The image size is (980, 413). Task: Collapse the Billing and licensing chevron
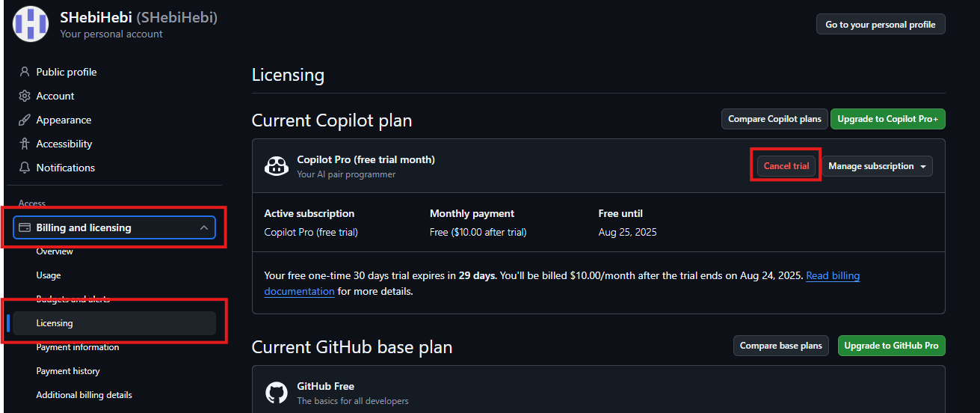point(204,227)
